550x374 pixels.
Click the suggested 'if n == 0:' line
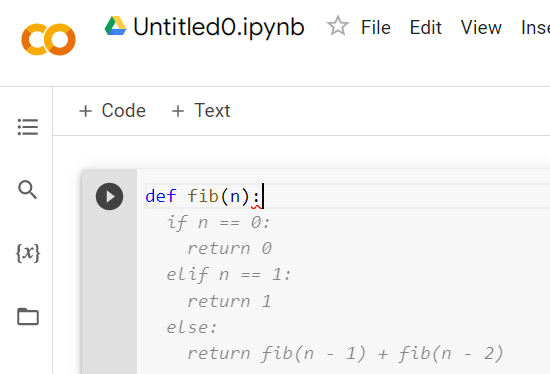(218, 222)
